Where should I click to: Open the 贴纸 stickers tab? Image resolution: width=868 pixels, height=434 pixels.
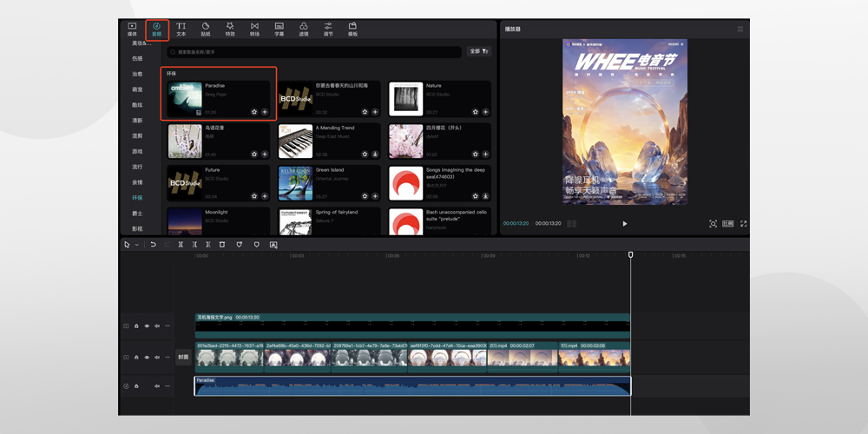click(x=206, y=29)
